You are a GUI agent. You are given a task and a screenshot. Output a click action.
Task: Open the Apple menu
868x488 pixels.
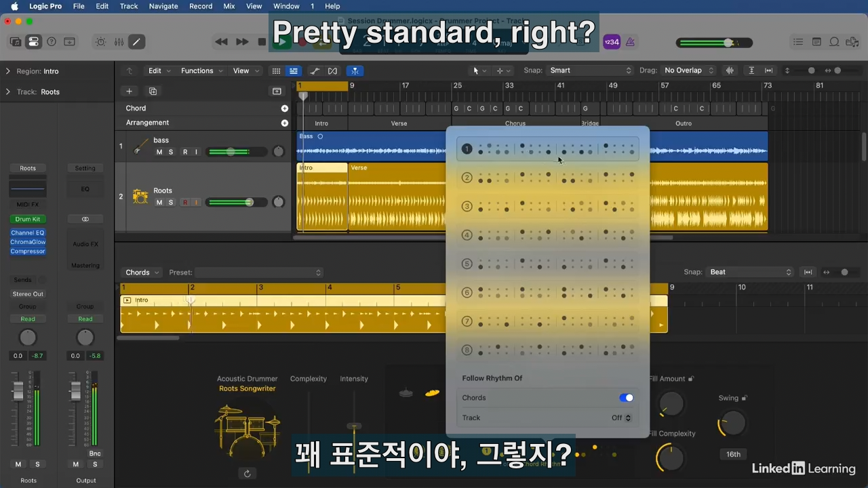click(14, 6)
